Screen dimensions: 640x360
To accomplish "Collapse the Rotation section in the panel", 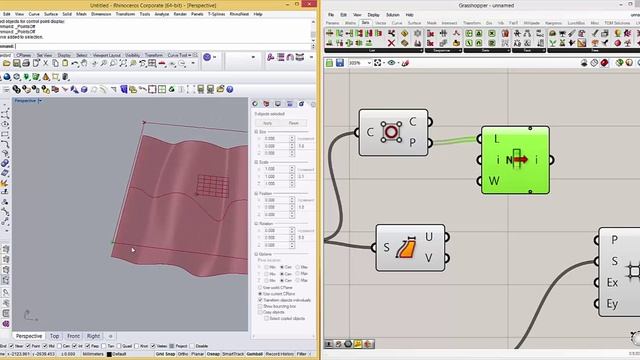I will coord(256,224).
